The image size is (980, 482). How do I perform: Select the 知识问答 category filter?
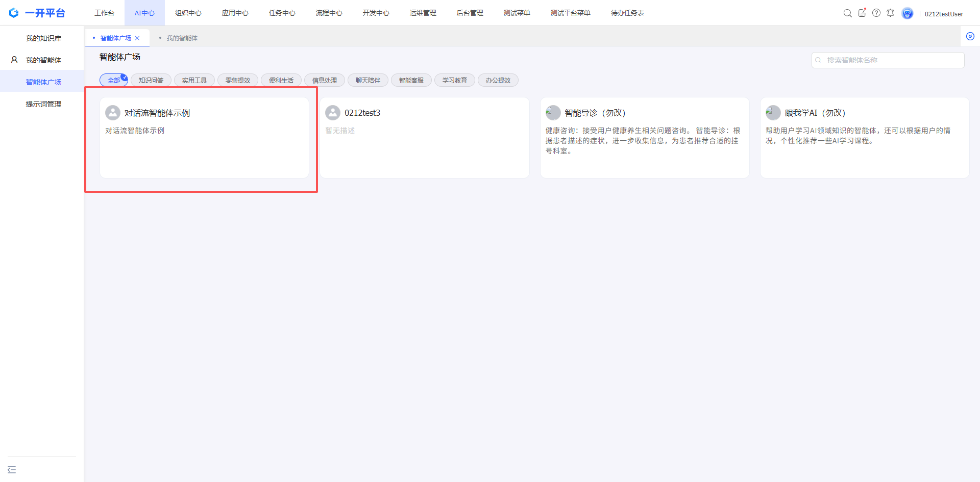point(151,81)
